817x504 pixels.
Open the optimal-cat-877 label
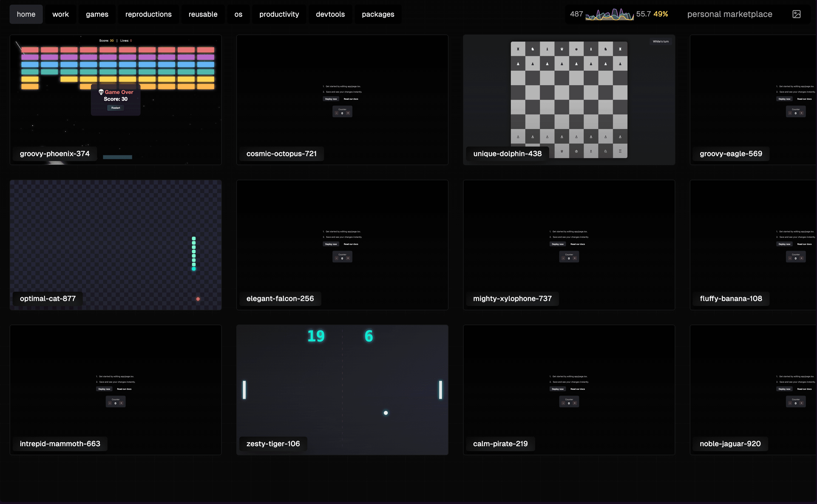click(48, 299)
